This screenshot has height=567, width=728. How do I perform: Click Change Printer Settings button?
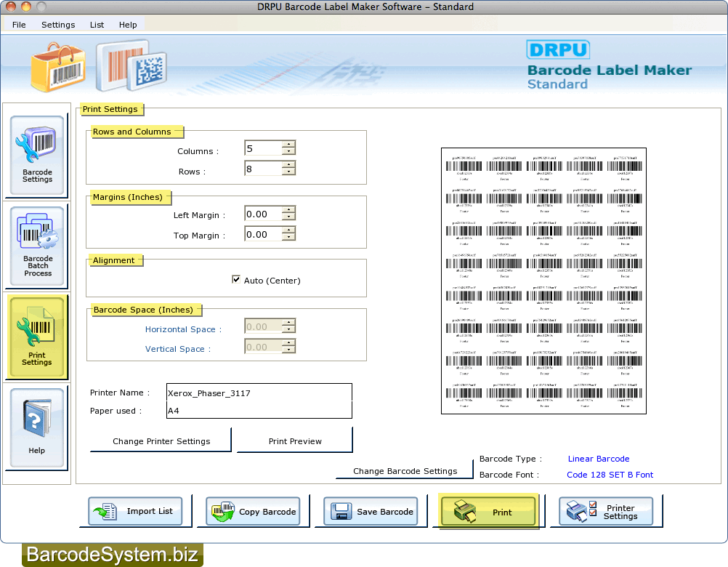pos(161,441)
